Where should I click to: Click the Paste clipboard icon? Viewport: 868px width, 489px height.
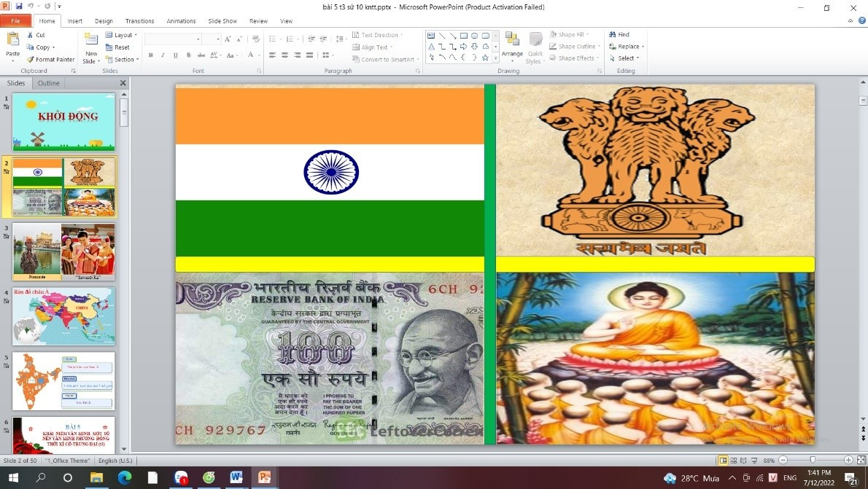click(x=12, y=40)
